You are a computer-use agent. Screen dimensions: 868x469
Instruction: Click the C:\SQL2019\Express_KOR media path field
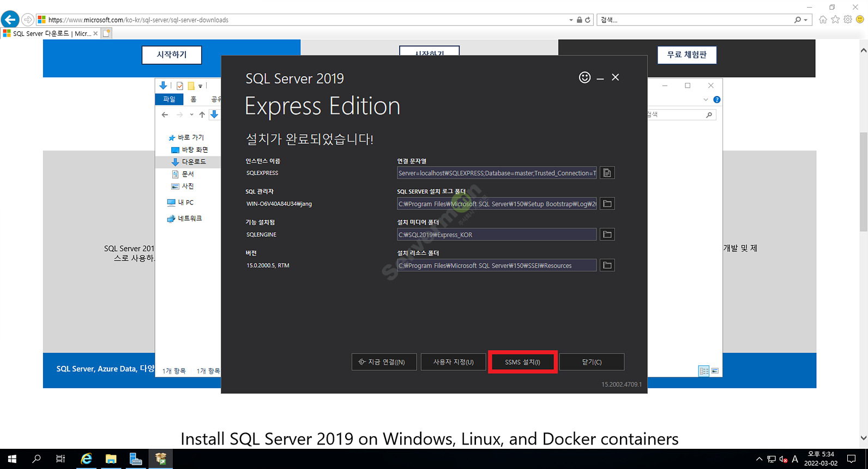[497, 234]
